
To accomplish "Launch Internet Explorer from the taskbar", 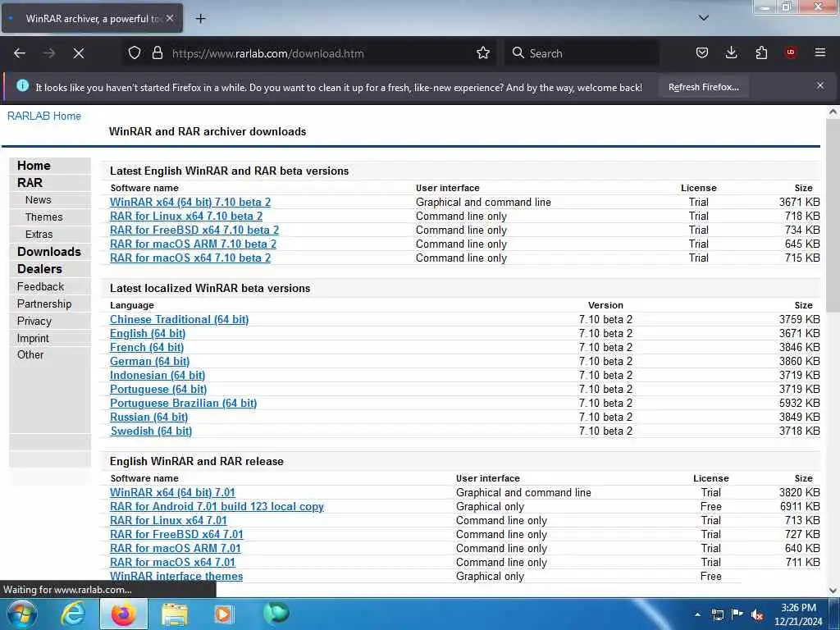I will [x=72, y=614].
